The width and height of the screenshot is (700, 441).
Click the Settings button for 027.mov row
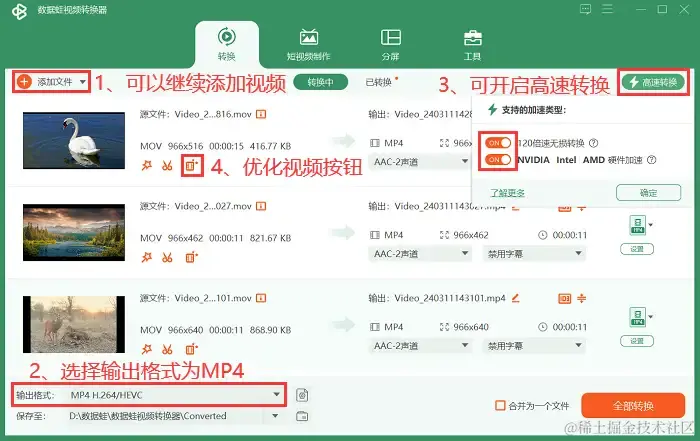[x=637, y=249]
